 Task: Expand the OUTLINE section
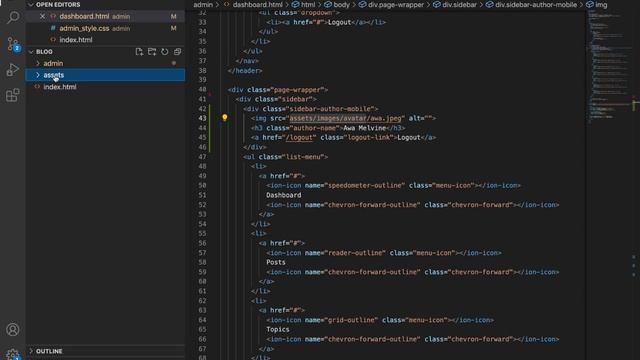click(31, 351)
